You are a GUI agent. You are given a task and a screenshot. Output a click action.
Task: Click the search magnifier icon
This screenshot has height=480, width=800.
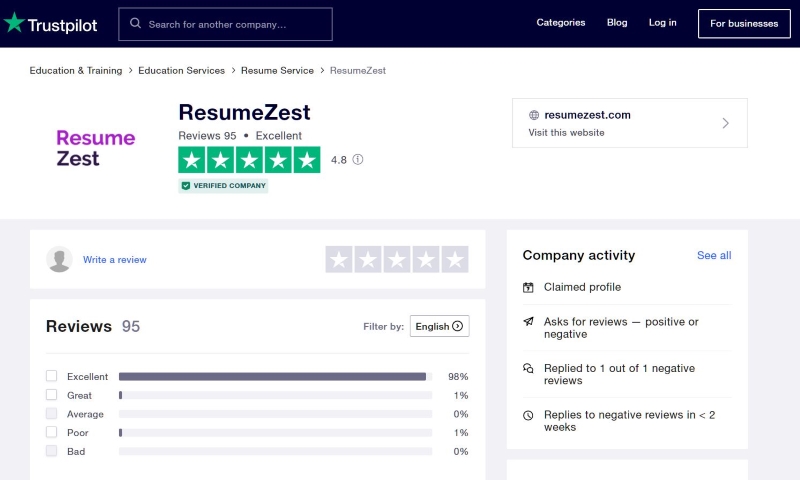coord(135,23)
